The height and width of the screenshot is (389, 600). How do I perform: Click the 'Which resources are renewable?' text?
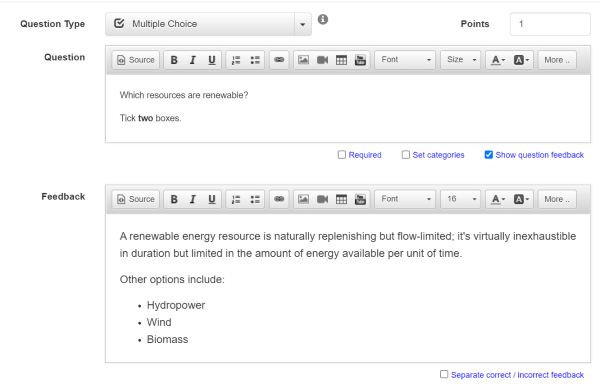184,95
